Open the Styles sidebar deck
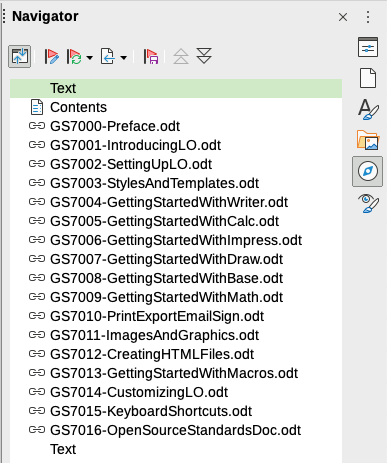Image resolution: width=387 pixels, height=463 pixels. [x=368, y=109]
